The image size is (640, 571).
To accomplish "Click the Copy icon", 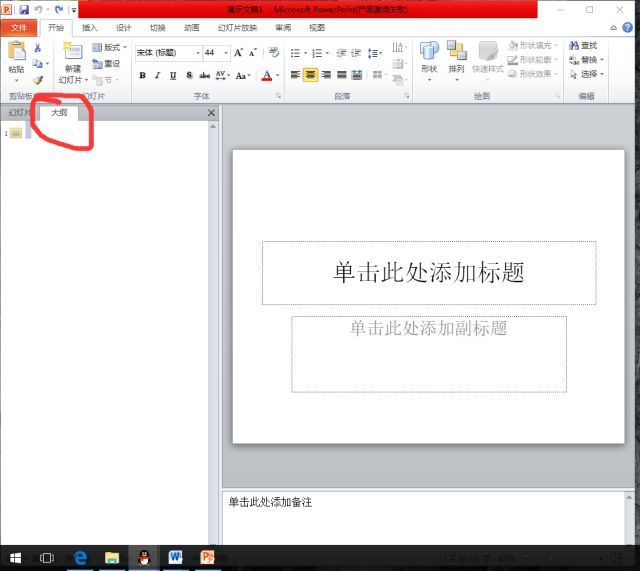I will (x=38, y=63).
